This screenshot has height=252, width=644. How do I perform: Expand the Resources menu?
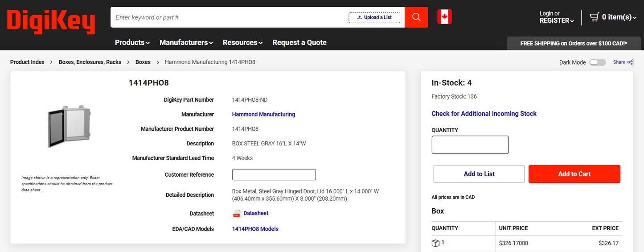(242, 42)
